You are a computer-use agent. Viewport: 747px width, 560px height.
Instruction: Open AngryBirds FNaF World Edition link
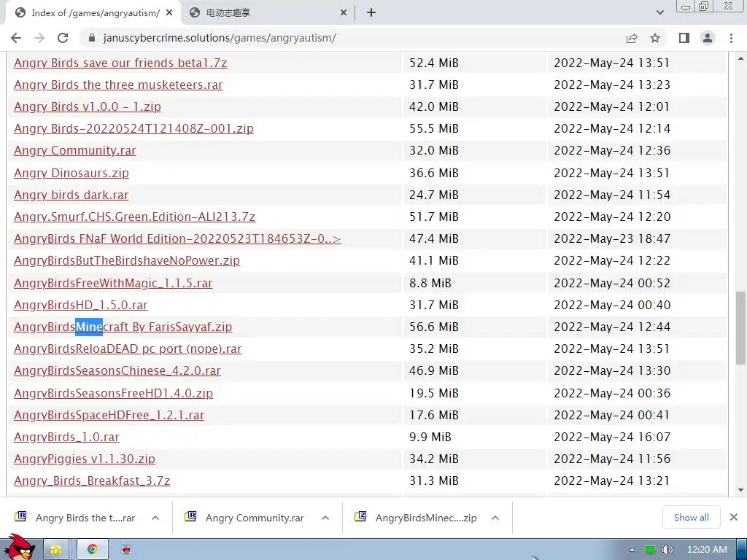(177, 238)
